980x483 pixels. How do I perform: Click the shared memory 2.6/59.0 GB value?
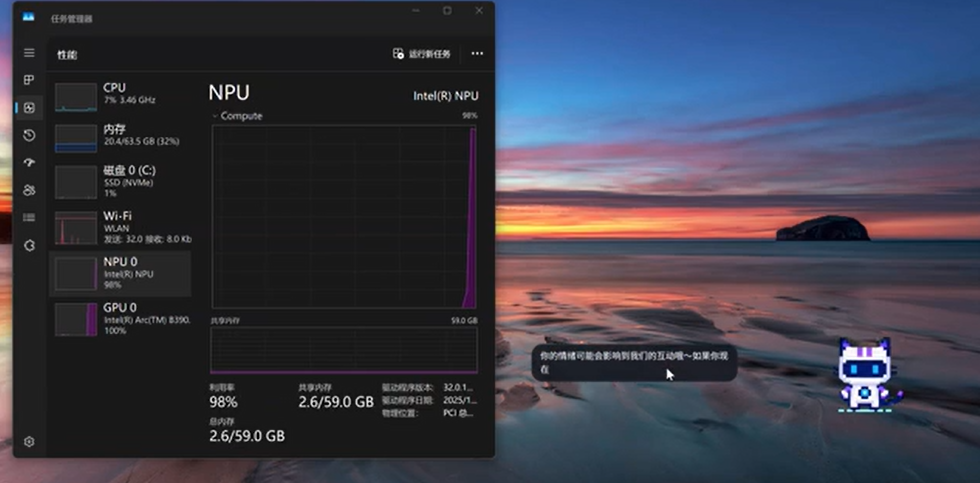(336, 402)
